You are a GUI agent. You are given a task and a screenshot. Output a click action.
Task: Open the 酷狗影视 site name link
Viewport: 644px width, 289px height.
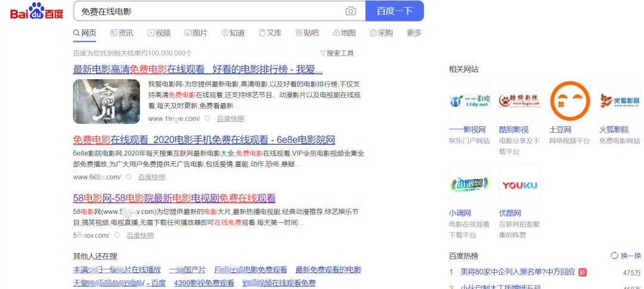pyautogui.click(x=514, y=130)
